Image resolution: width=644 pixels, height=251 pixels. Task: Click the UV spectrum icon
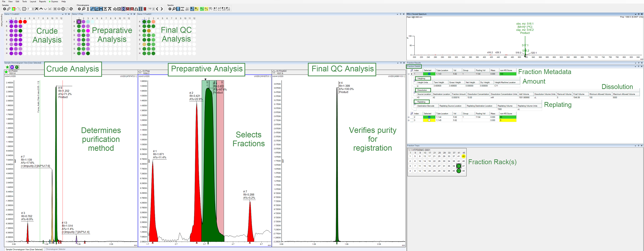210,9
